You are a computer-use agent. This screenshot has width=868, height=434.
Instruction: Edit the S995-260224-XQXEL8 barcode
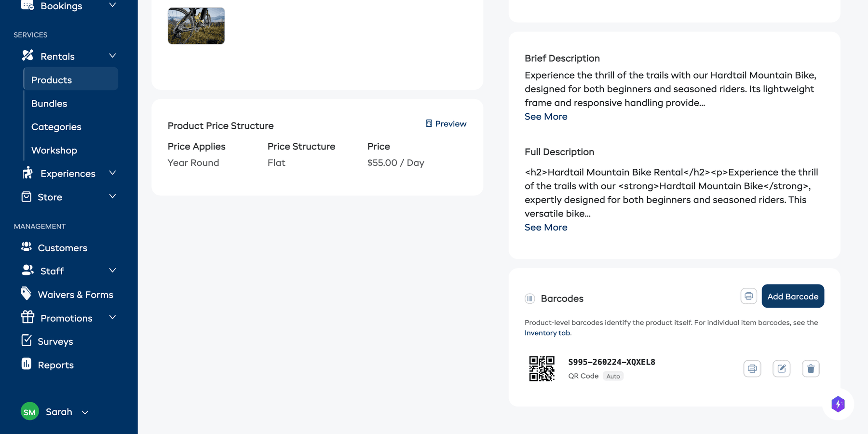pyautogui.click(x=781, y=369)
